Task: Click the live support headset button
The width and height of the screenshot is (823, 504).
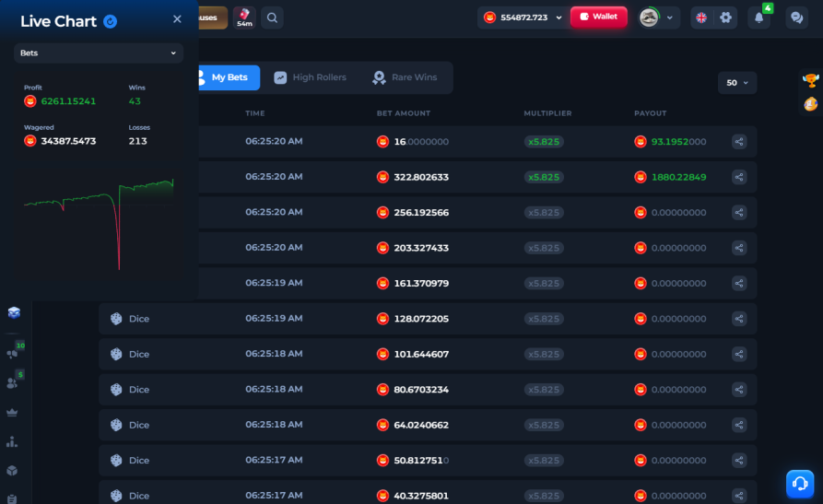Action: pyautogui.click(x=800, y=484)
